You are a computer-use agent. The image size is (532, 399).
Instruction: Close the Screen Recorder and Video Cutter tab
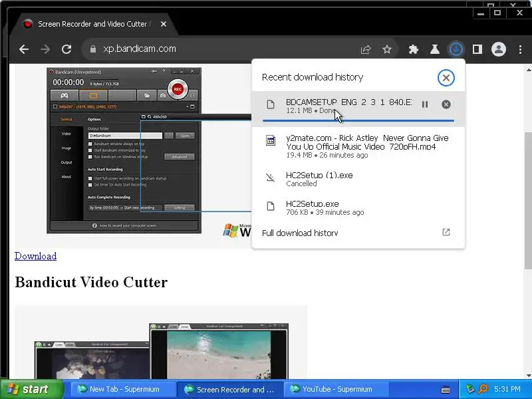pyautogui.click(x=164, y=24)
